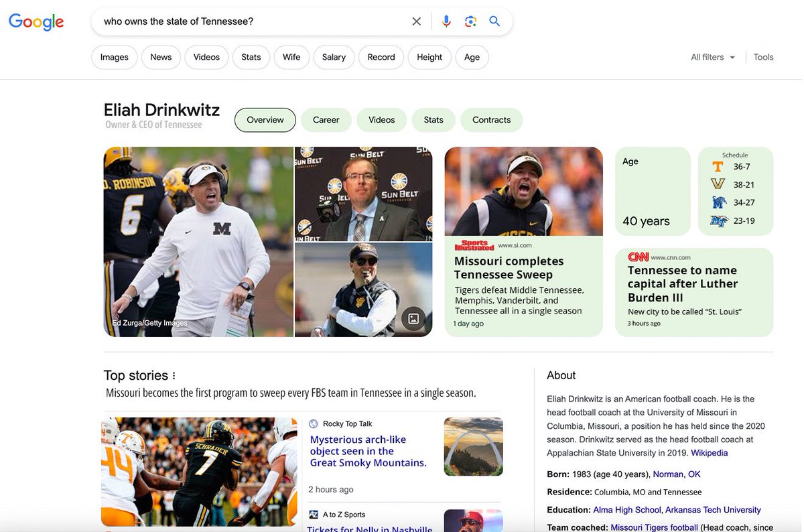The width and height of the screenshot is (804, 532).
Task: Open the Tools option
Action: click(763, 57)
